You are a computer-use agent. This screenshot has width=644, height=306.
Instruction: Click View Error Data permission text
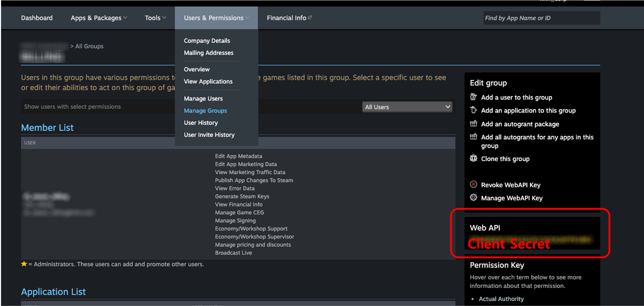235,188
